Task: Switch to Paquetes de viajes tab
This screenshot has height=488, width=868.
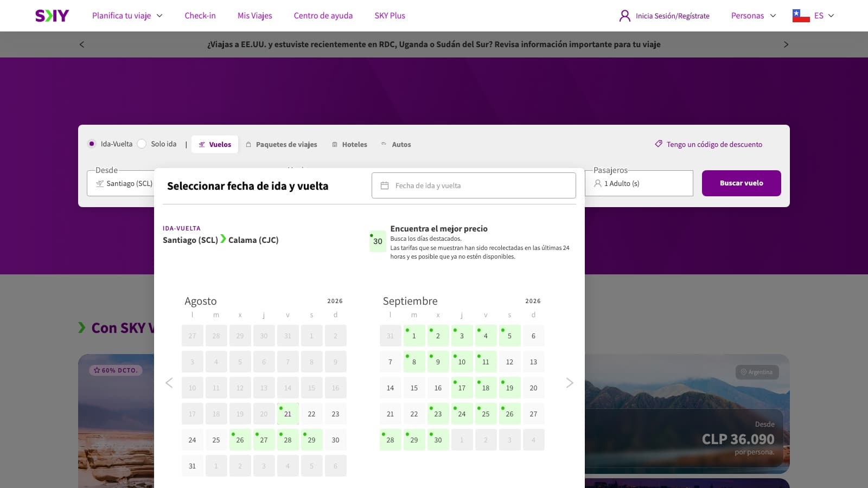Action: [282, 144]
